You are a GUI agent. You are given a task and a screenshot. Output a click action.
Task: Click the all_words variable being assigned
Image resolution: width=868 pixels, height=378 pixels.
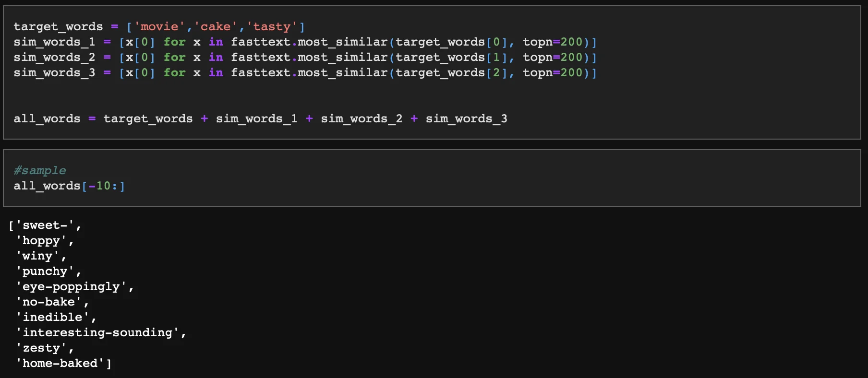click(47, 119)
